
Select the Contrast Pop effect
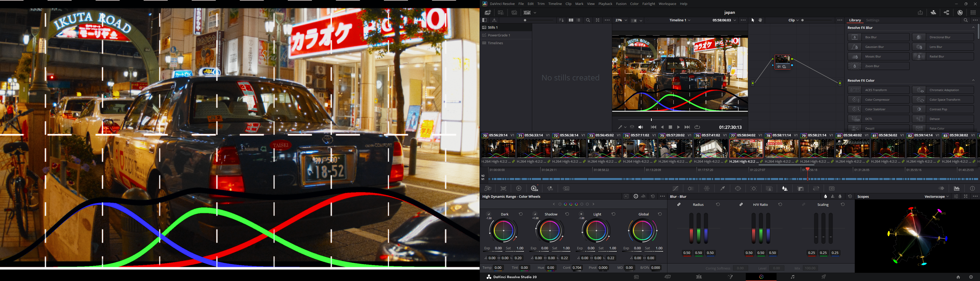click(943, 109)
